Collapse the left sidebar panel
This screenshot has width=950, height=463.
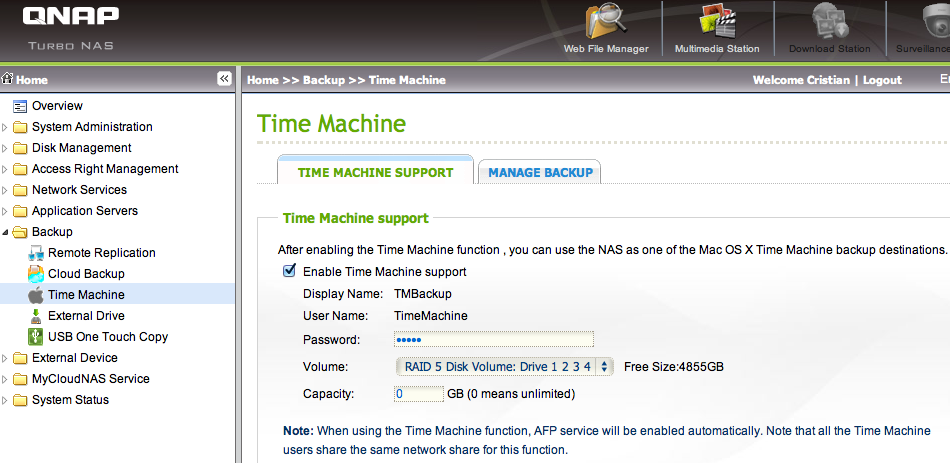tap(224, 79)
